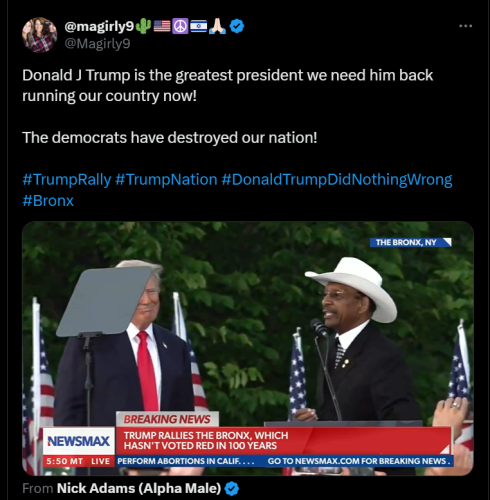
Task: Open the #TrumpRally hashtag
Action: 67,180
